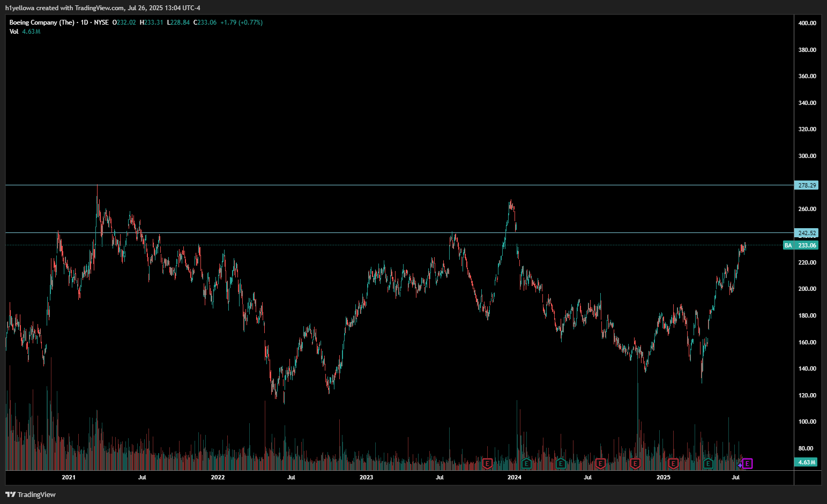Click the 2022 label on time axis

[x=218, y=477]
